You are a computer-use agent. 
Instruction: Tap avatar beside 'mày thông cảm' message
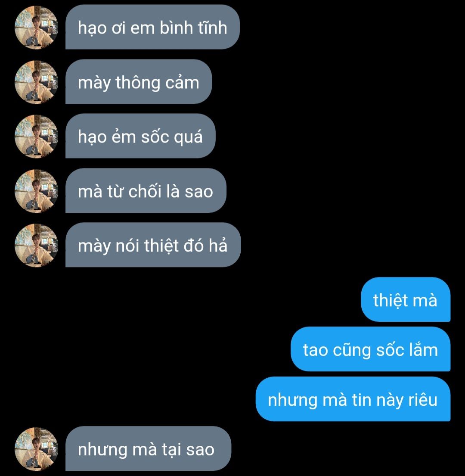click(x=37, y=82)
